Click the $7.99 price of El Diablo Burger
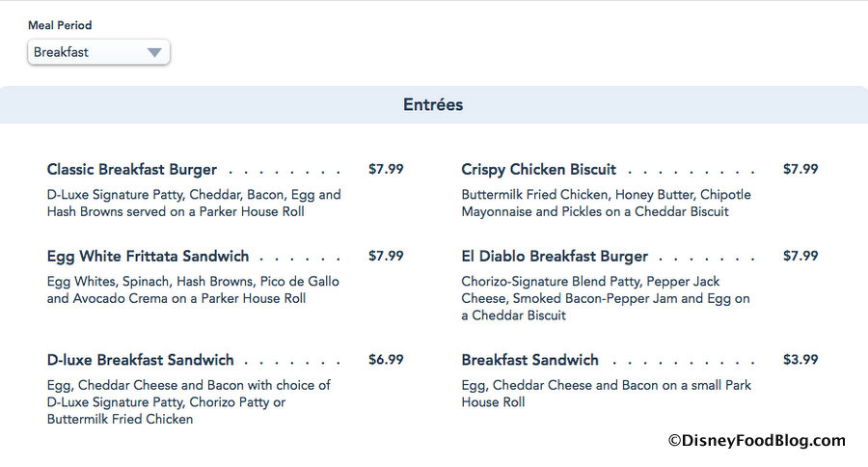 (800, 257)
